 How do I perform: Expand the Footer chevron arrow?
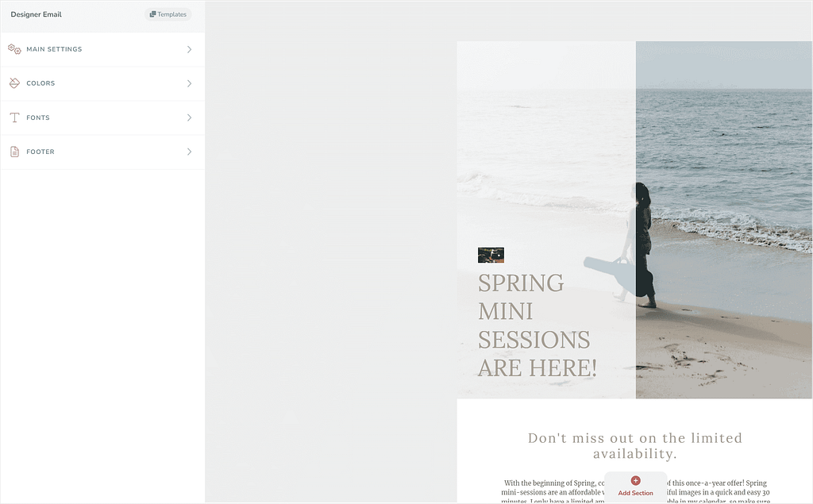(x=189, y=152)
